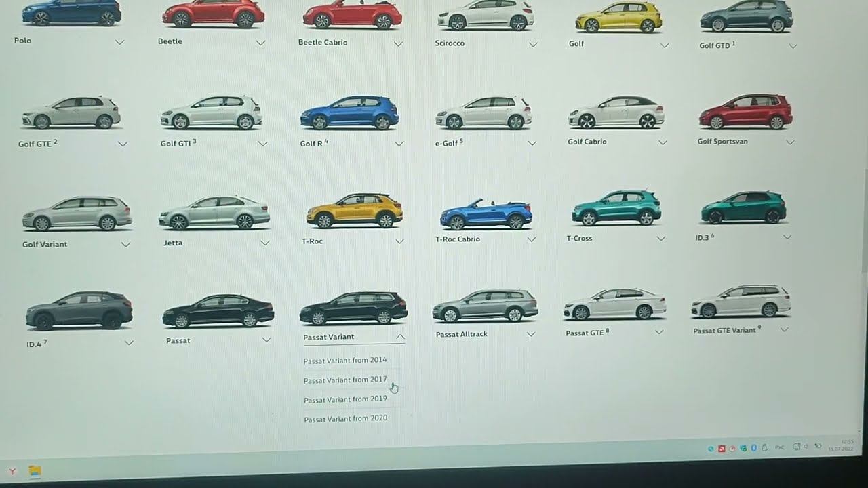Click the grey ID.4 car image
Image resolution: width=868 pixels, height=488 pixels.
(x=79, y=310)
